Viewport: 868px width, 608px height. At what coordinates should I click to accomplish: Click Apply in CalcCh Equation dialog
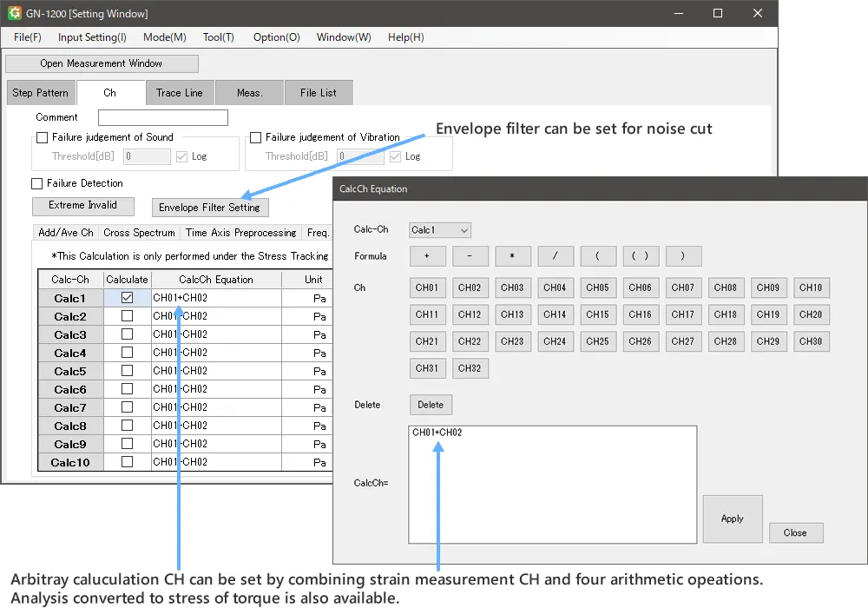coord(733,519)
